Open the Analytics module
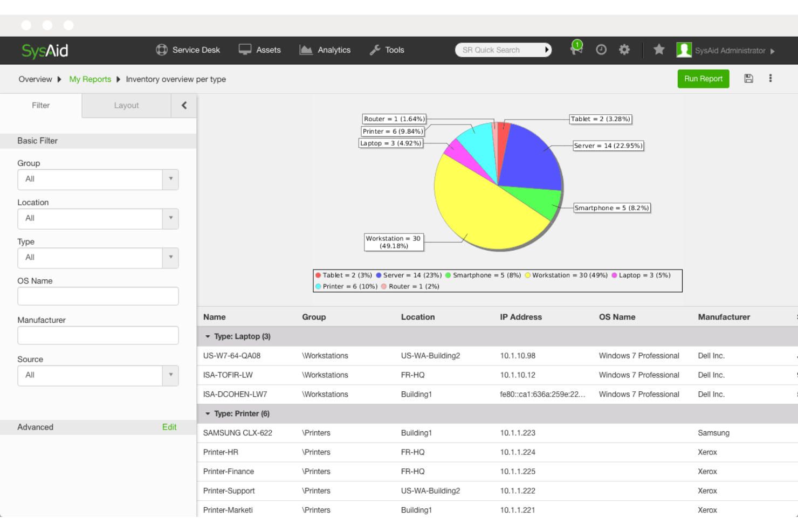Screen dimensions: 798x532 click(325, 50)
